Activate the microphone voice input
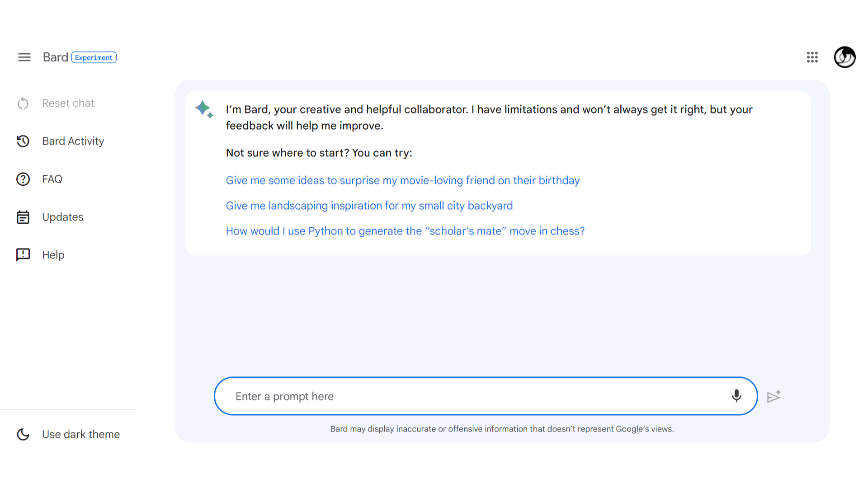 pos(736,396)
